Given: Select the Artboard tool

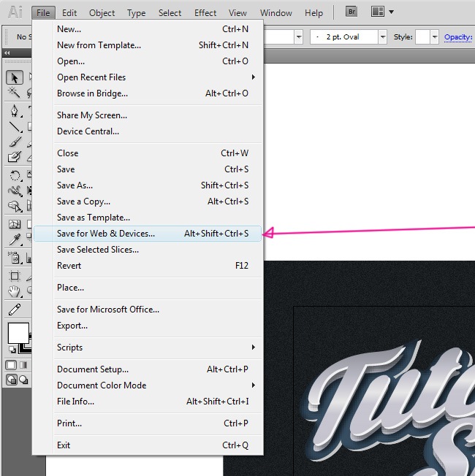Looking at the screenshot, I should [x=14, y=275].
